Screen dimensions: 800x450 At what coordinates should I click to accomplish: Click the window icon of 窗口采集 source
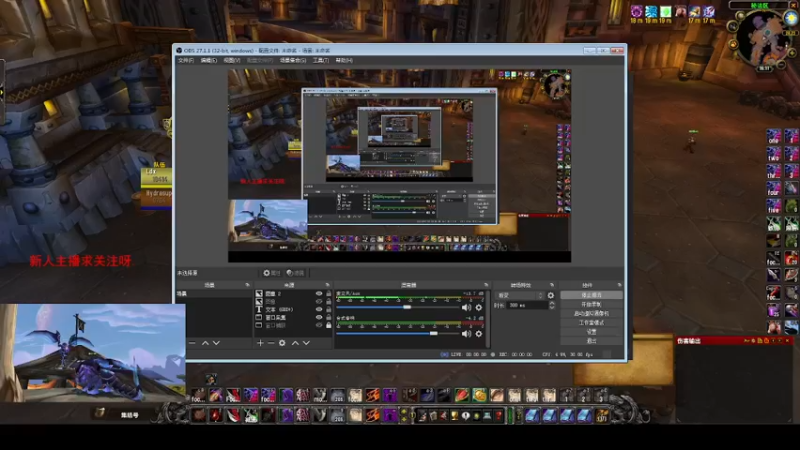[x=259, y=317]
